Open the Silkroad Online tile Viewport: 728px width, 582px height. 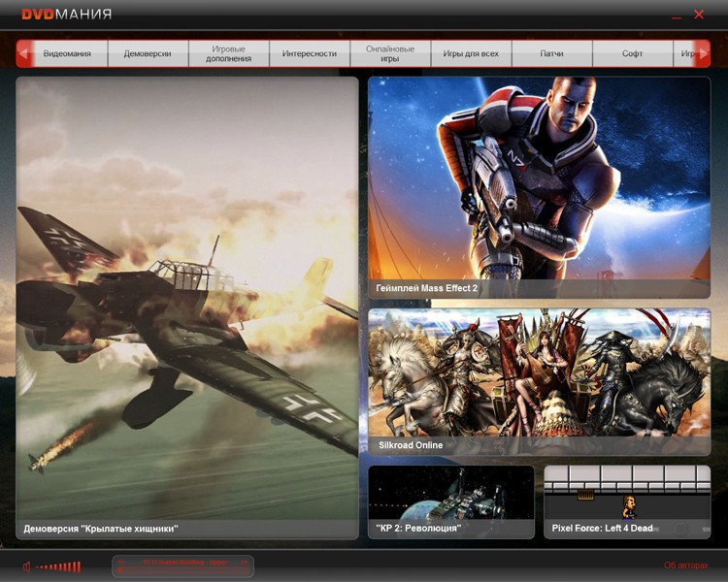(539, 381)
